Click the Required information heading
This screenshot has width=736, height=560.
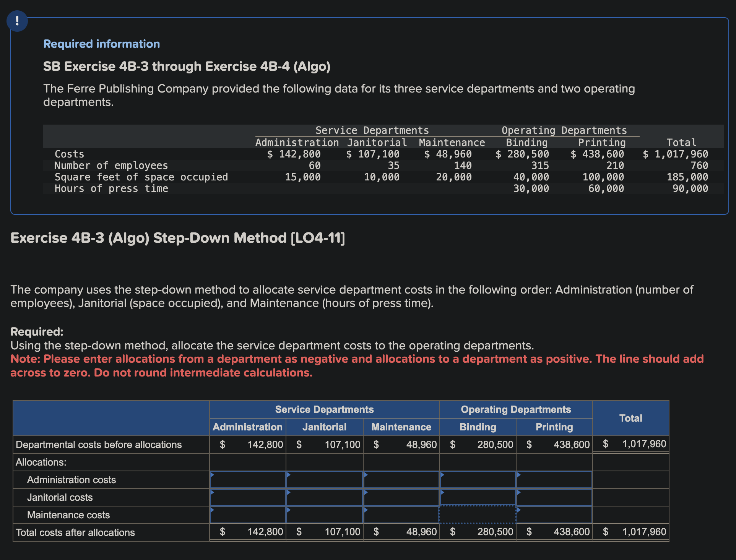pos(101,44)
